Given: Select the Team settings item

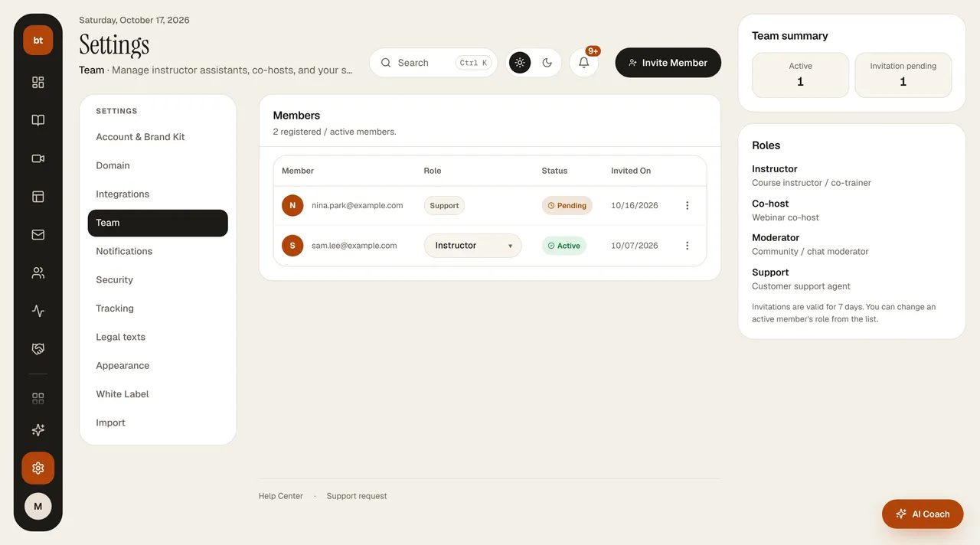Looking at the screenshot, I should click(x=158, y=223).
